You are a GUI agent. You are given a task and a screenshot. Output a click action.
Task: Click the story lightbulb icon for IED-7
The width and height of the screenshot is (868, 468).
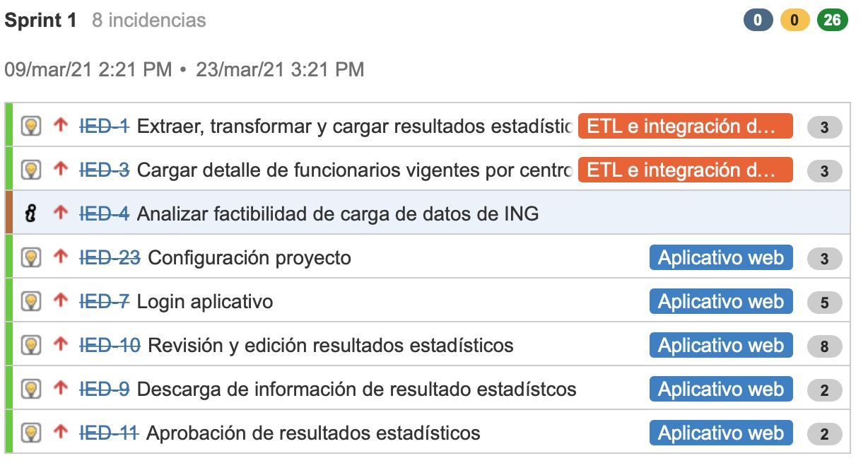coord(30,302)
